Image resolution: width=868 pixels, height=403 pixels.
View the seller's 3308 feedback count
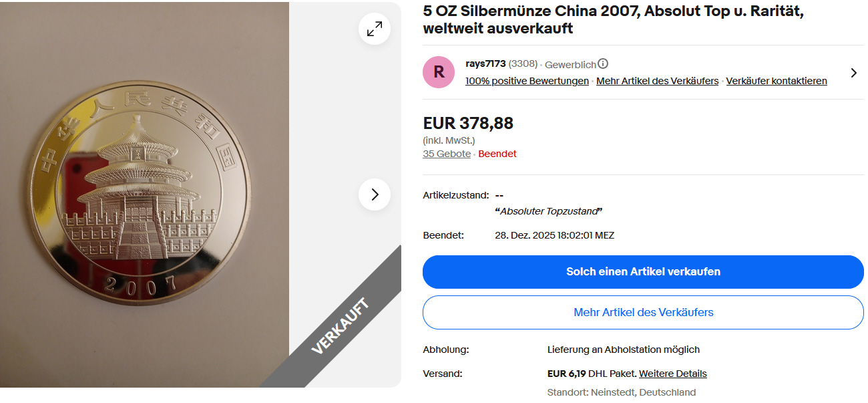[x=523, y=64]
